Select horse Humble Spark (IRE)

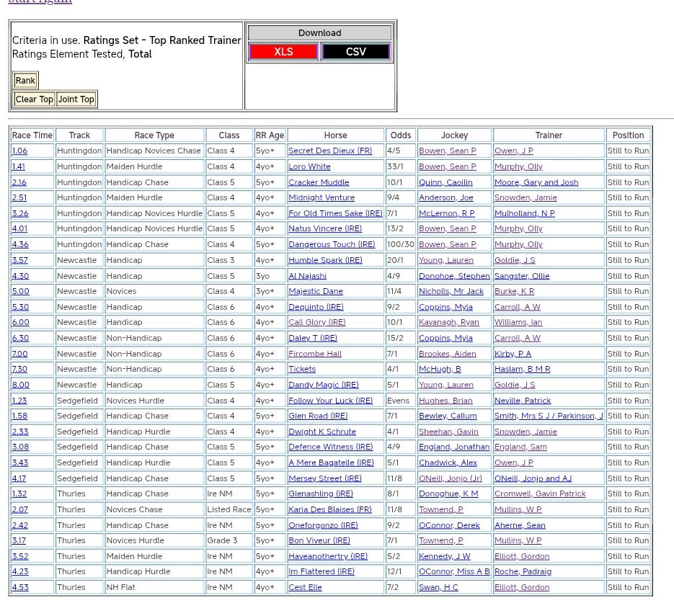click(325, 260)
